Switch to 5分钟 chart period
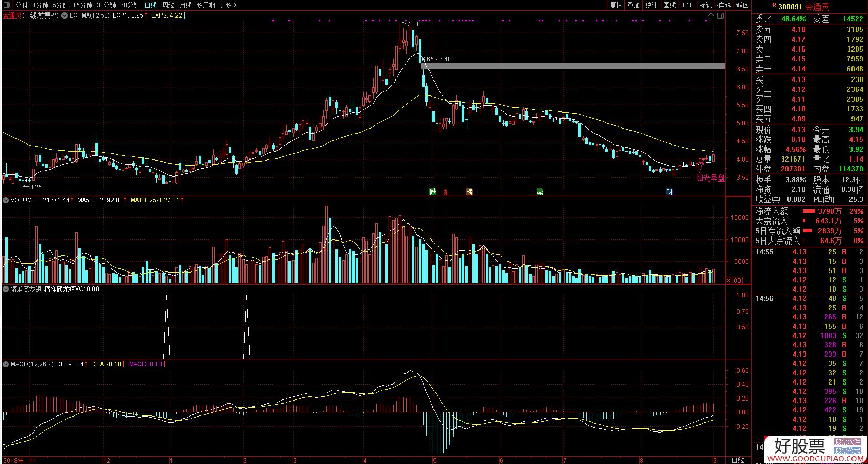This screenshot has height=464, width=868. [60, 5]
